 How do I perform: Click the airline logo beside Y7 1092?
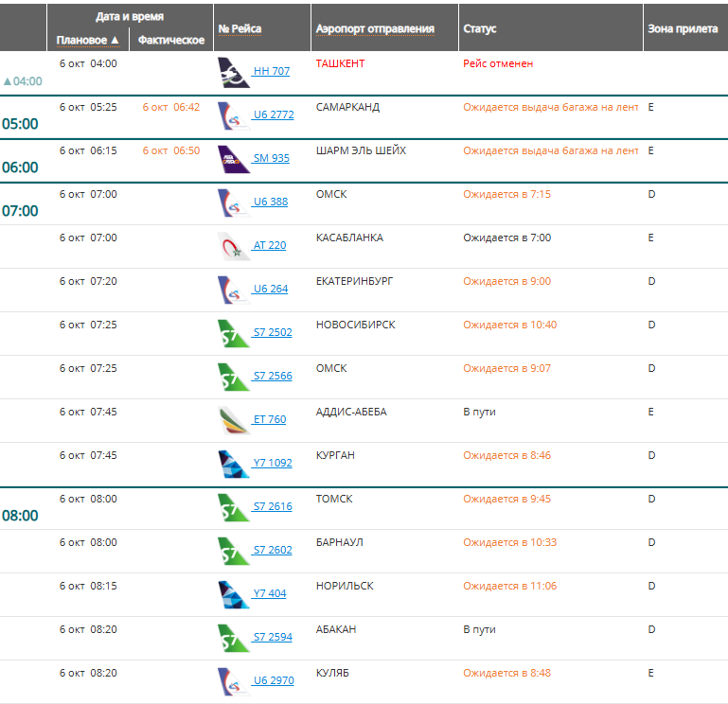(234, 464)
